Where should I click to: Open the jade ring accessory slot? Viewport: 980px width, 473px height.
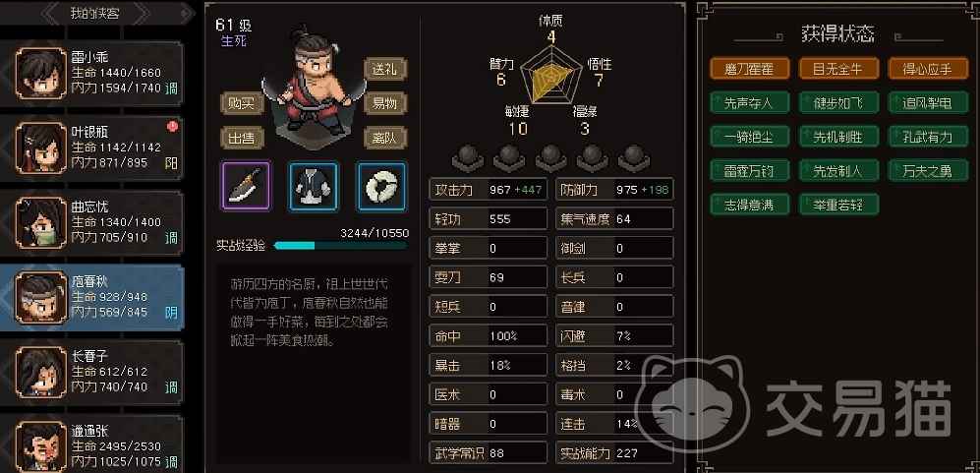[381, 186]
